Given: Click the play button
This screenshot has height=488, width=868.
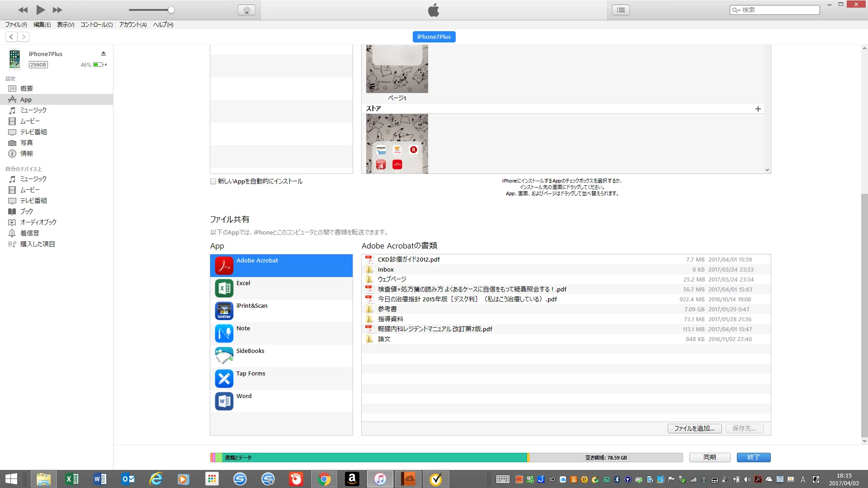Looking at the screenshot, I should (40, 9).
